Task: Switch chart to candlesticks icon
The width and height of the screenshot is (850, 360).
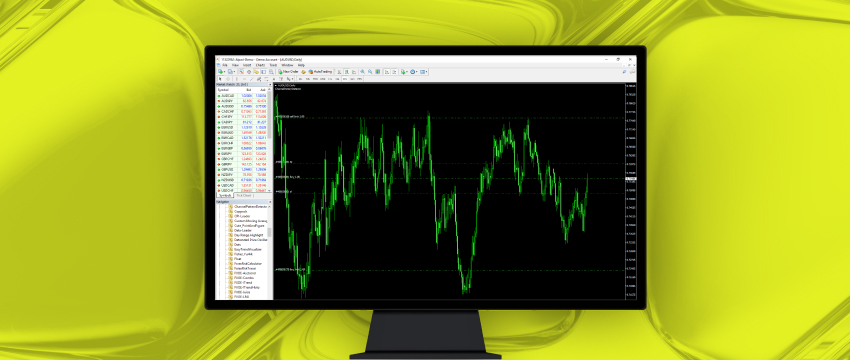Action: (347, 72)
